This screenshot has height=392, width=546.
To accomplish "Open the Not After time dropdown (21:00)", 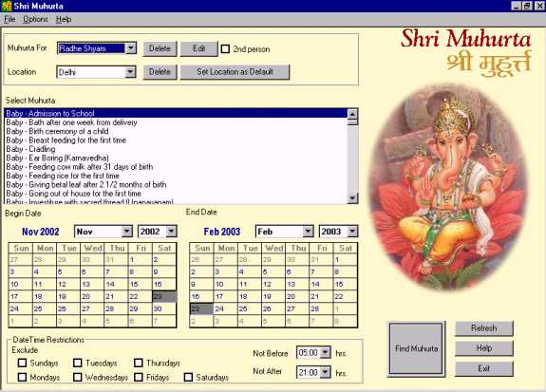I will (325, 372).
